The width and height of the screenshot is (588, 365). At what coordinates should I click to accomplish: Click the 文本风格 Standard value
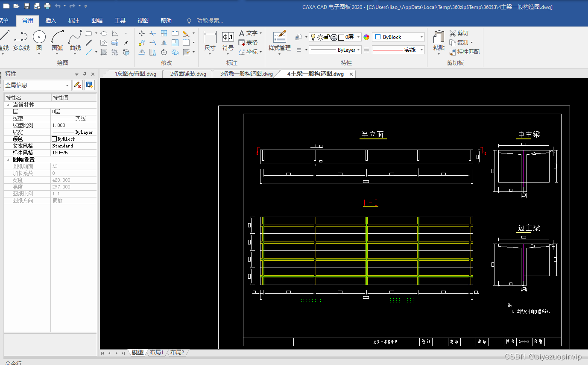pyautogui.click(x=73, y=146)
